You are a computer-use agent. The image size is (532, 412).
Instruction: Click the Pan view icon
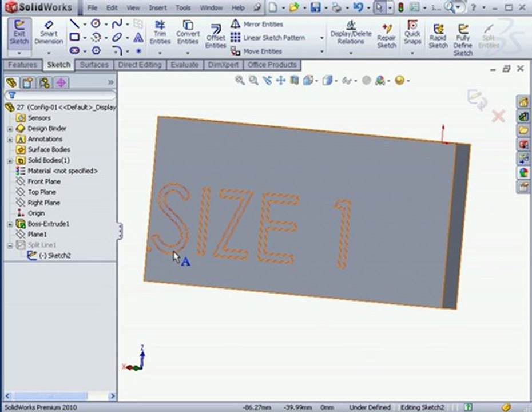pos(281,81)
